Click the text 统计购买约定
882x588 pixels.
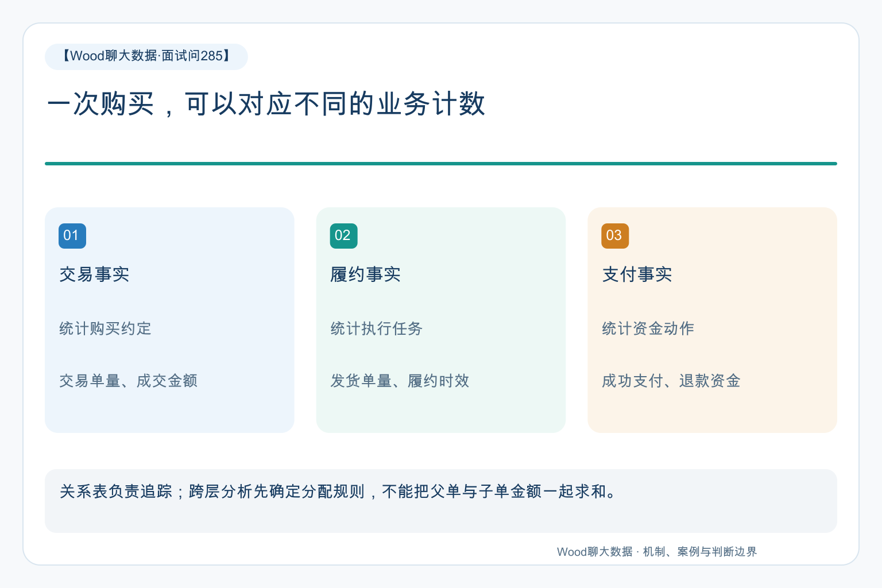[x=105, y=328]
